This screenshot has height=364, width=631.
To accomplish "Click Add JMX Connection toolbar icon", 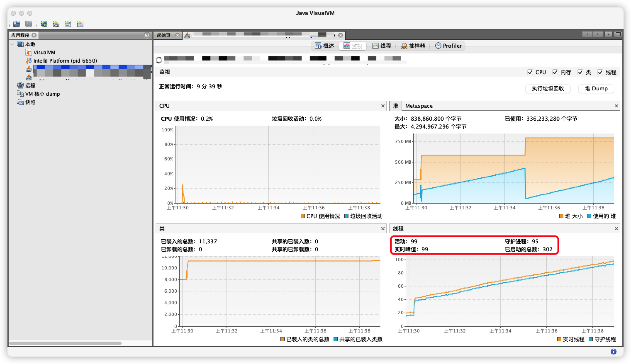I will (56, 24).
